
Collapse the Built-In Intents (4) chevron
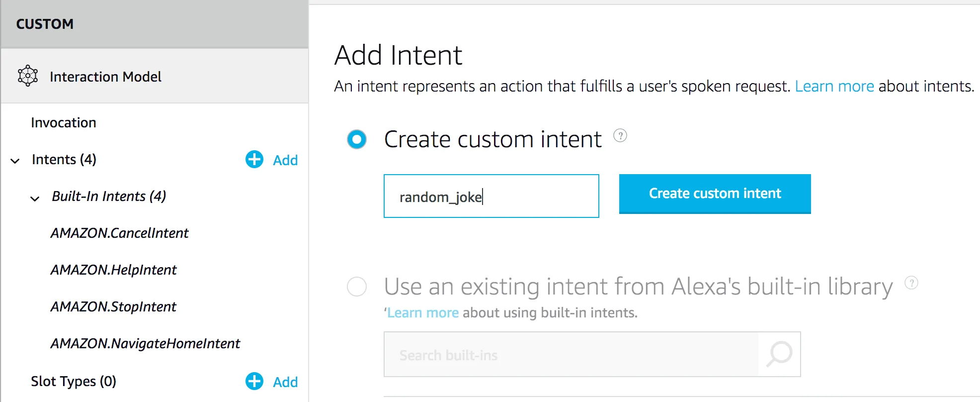[x=35, y=199]
